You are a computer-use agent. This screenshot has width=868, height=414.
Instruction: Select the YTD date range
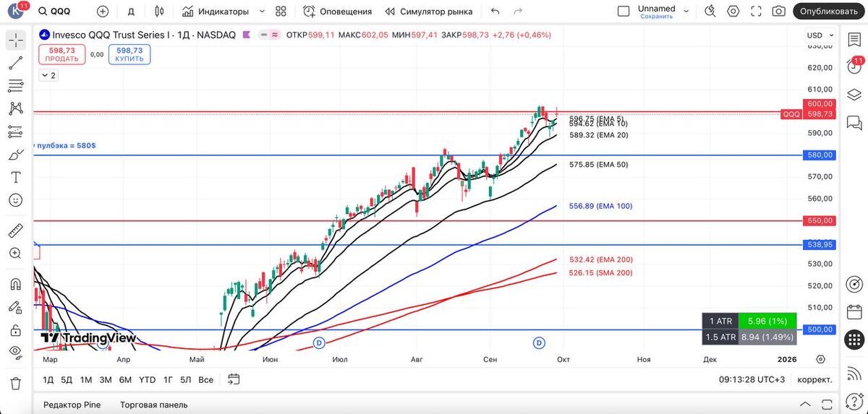click(147, 379)
